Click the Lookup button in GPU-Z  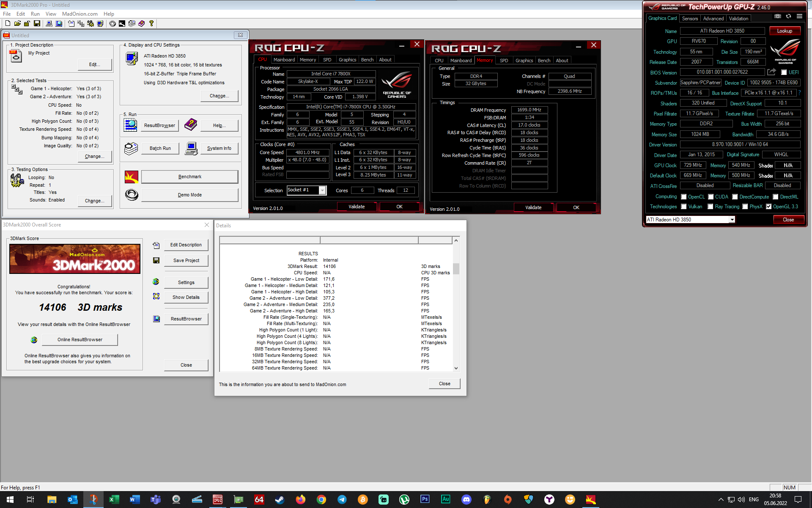tap(785, 31)
